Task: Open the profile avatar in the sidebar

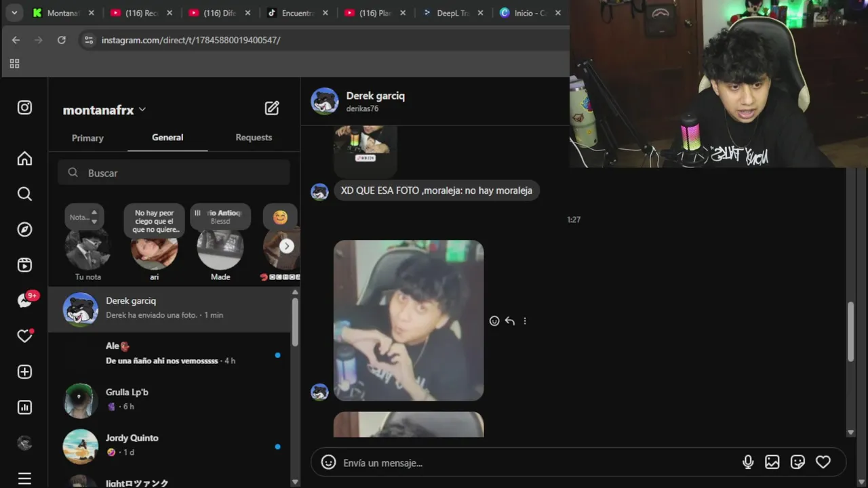Action: pyautogui.click(x=24, y=443)
